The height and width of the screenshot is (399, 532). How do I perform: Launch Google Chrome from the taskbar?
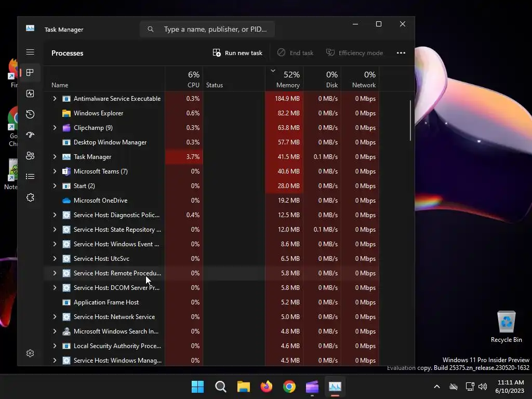(289, 387)
